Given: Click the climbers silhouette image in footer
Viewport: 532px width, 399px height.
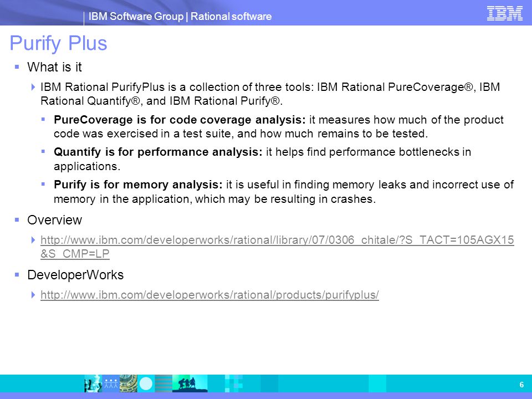Looking at the screenshot, I should (x=190, y=383).
